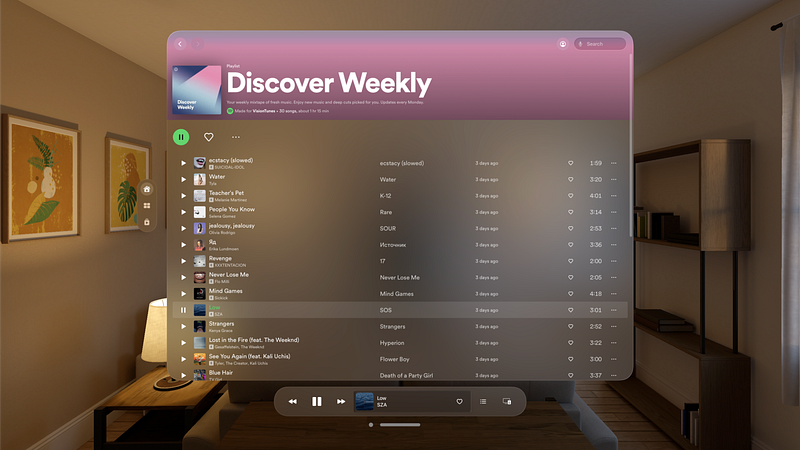The width and height of the screenshot is (800, 450).
Task: Pause the Low track row
Action: coord(183,310)
